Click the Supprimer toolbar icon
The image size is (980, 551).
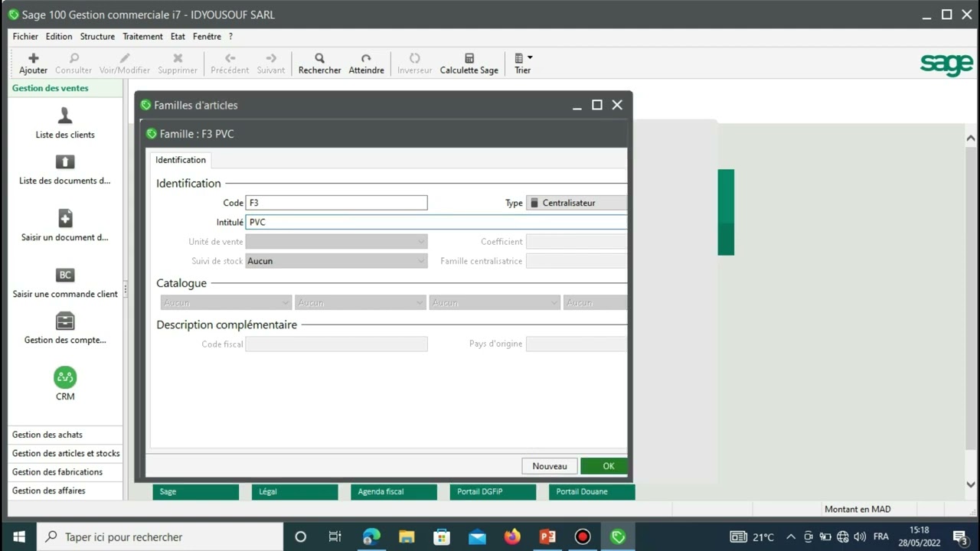point(178,58)
